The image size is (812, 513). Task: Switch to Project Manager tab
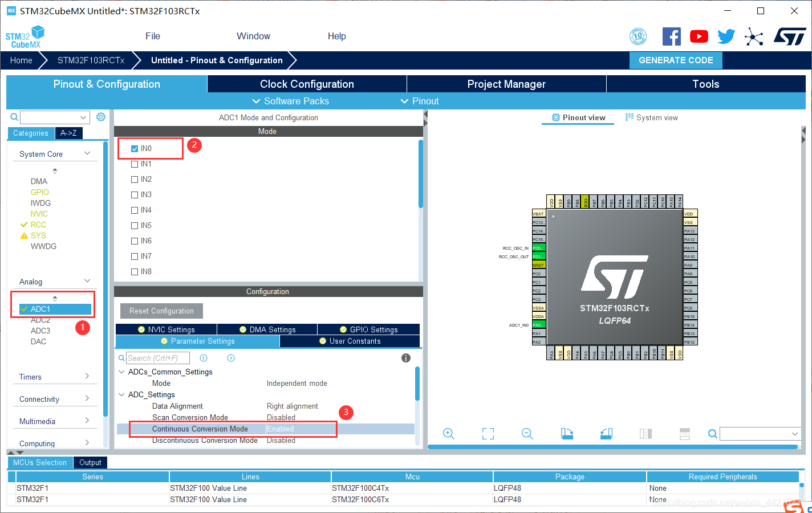click(506, 84)
